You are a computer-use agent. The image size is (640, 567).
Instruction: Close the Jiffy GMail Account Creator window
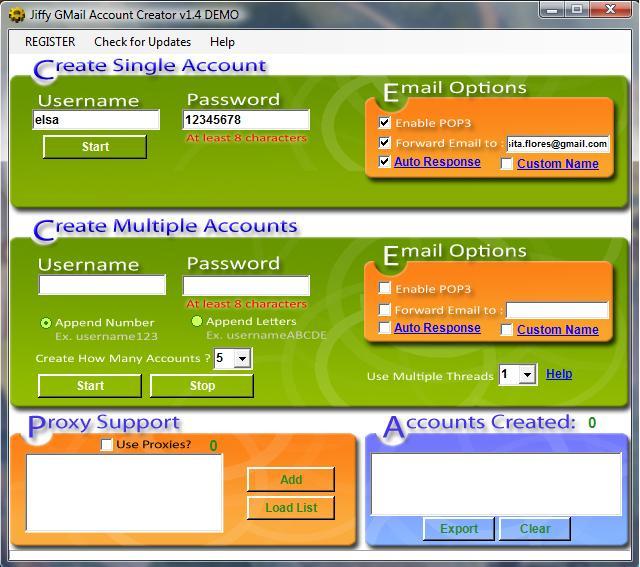pos(610,9)
